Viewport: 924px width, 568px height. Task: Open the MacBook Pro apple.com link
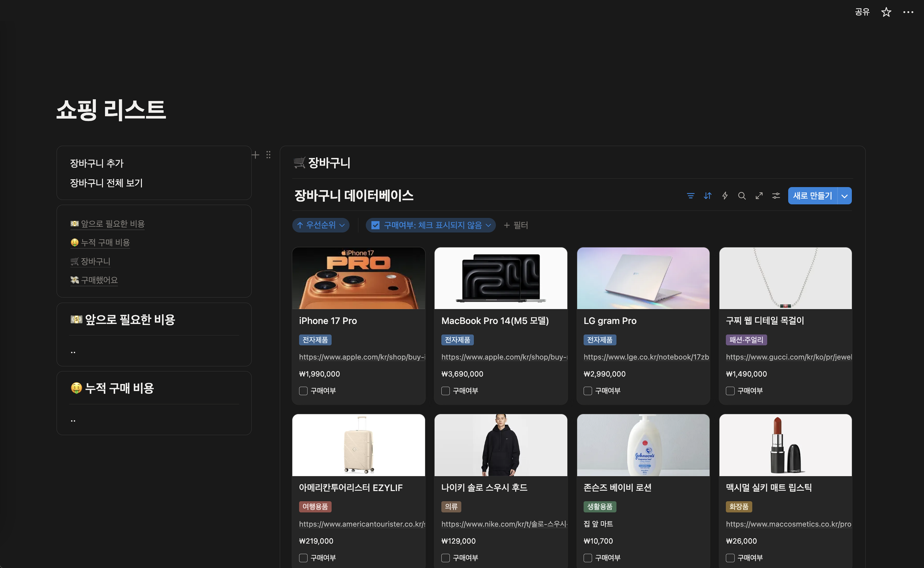click(x=504, y=357)
